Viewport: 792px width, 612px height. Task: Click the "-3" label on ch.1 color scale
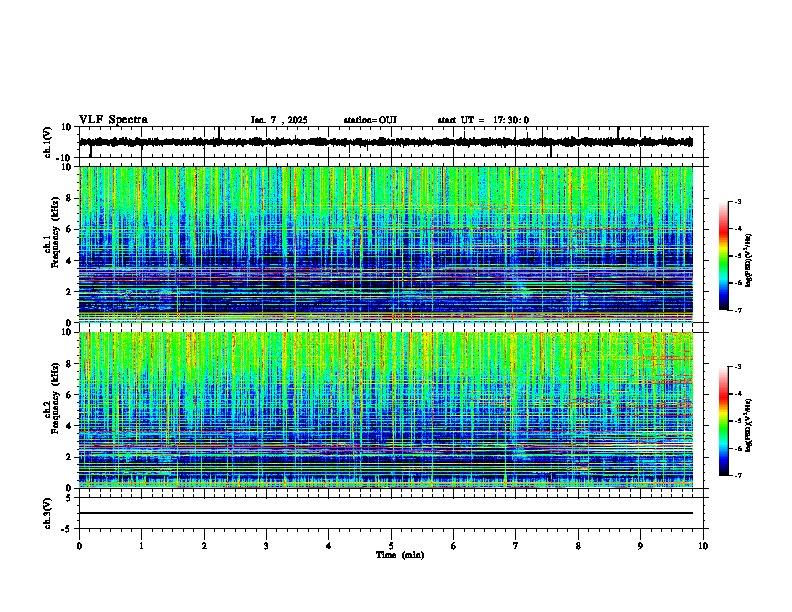click(737, 201)
